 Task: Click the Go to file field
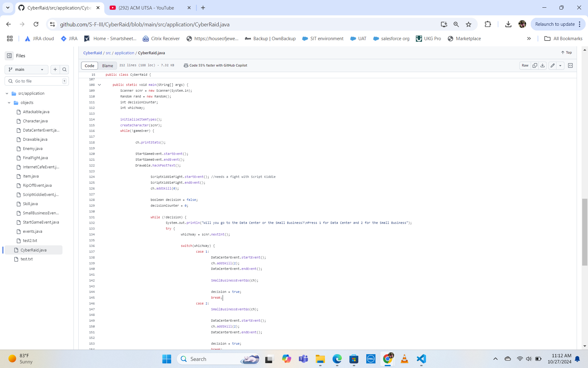37,81
